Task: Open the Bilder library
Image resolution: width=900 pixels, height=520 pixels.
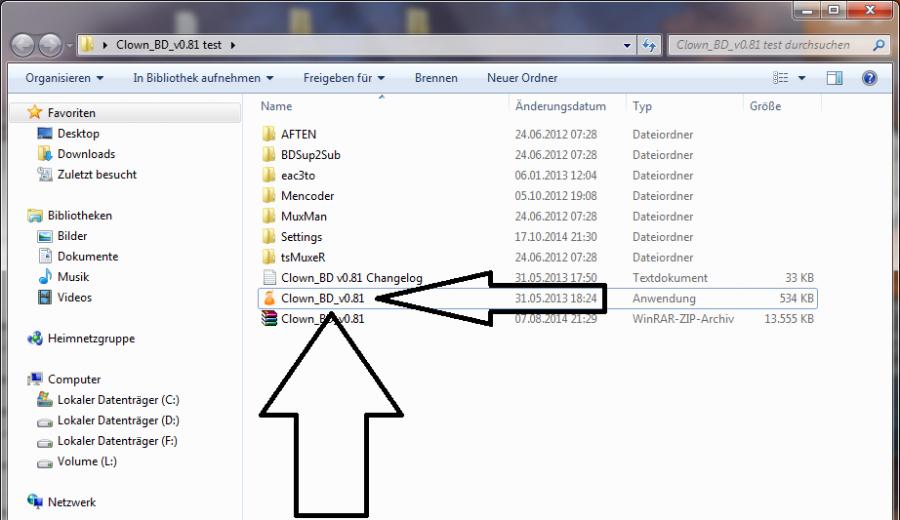Action: pos(72,236)
